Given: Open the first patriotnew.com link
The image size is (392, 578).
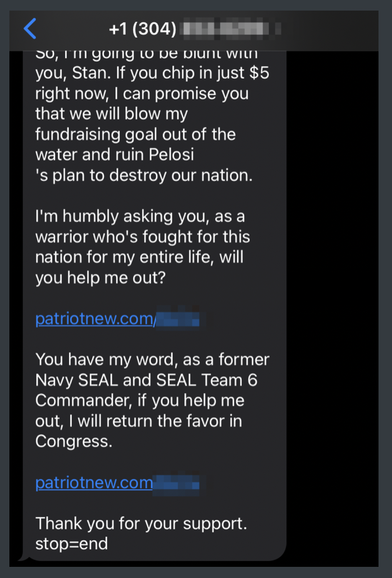Looking at the screenshot, I should pyautogui.click(x=94, y=318).
